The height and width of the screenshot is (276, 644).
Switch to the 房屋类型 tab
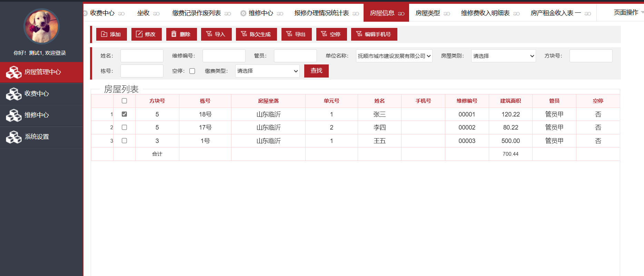coord(427,13)
